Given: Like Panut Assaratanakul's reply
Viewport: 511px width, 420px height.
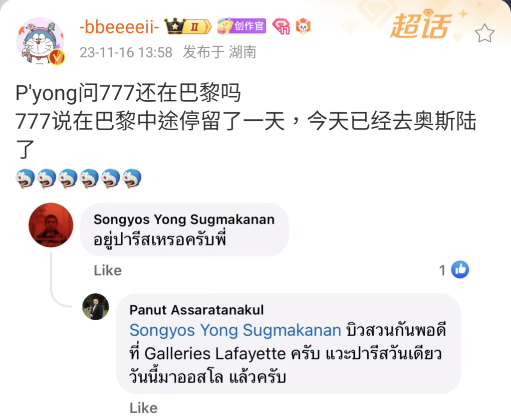Looking at the screenshot, I should tap(143, 408).
